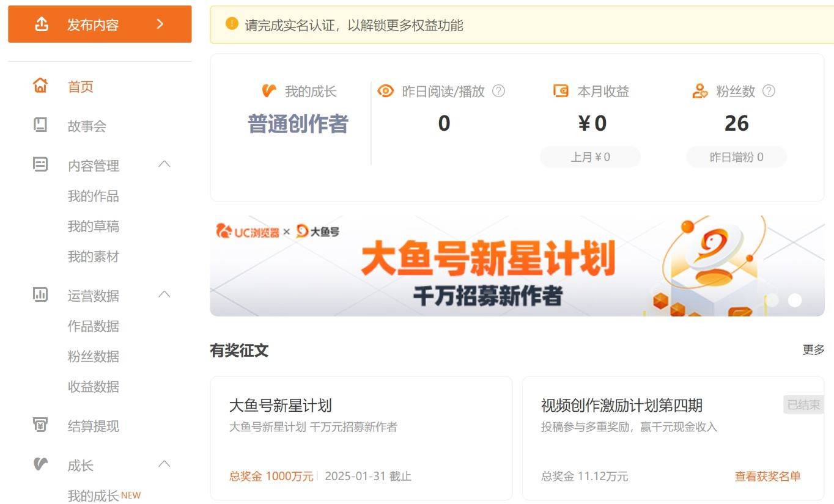Click 总奖金 1000万元 text
The width and height of the screenshot is (834, 504).
[x=271, y=476]
